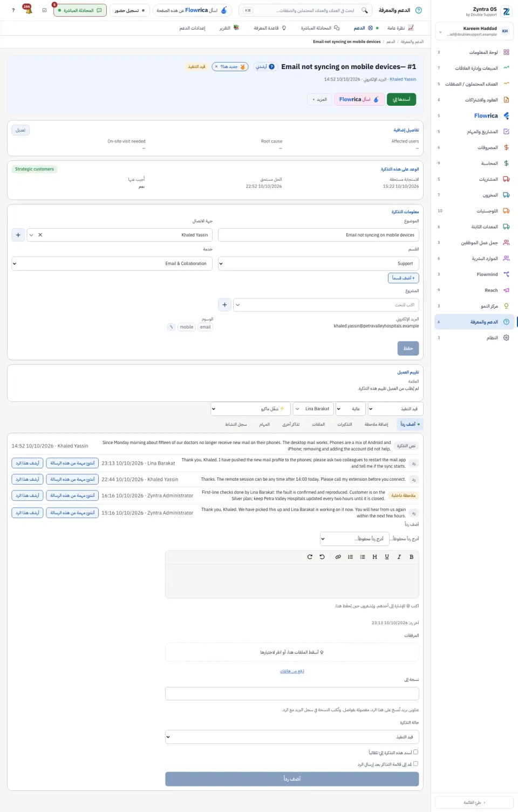Open the notifications bell icon

click(x=28, y=10)
